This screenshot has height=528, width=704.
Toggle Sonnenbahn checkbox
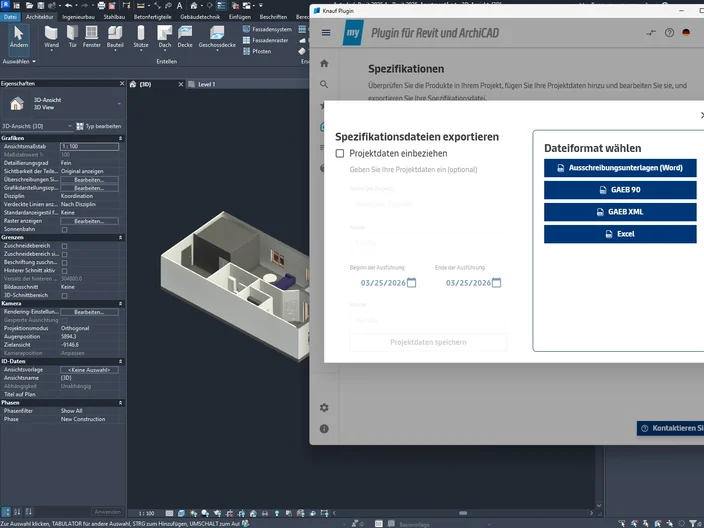click(65, 229)
